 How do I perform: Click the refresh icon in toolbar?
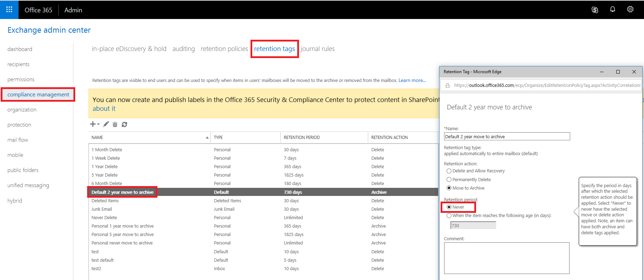124,125
